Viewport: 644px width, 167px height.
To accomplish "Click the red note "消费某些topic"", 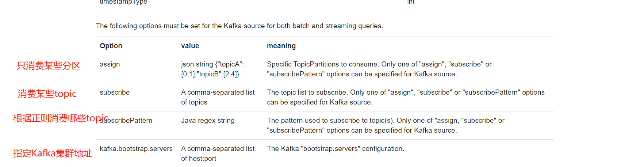I will click(47, 94).
